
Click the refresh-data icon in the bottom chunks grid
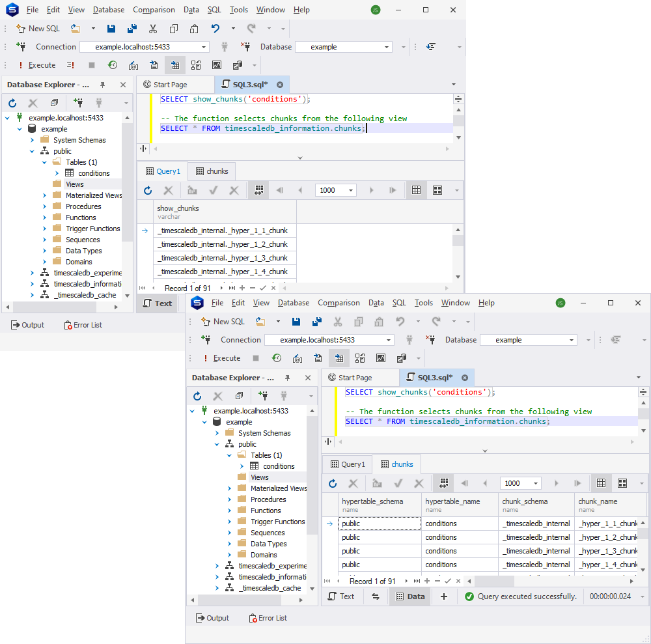click(x=333, y=483)
